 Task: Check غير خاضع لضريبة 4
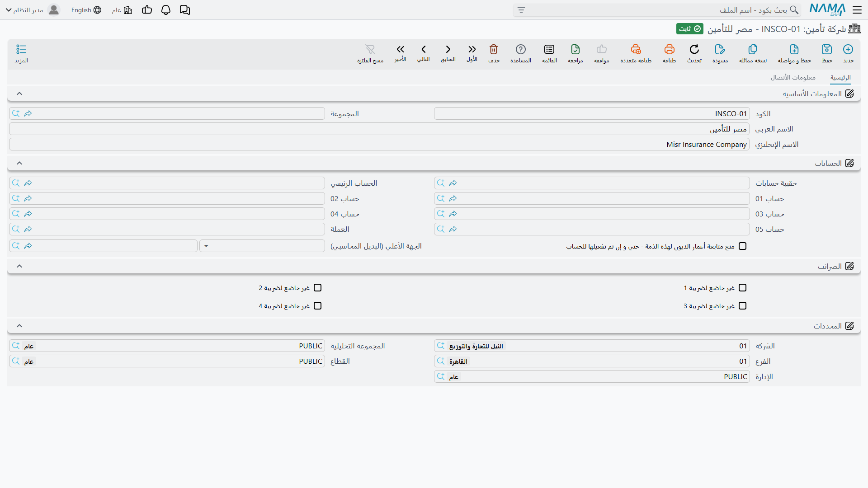(x=317, y=306)
